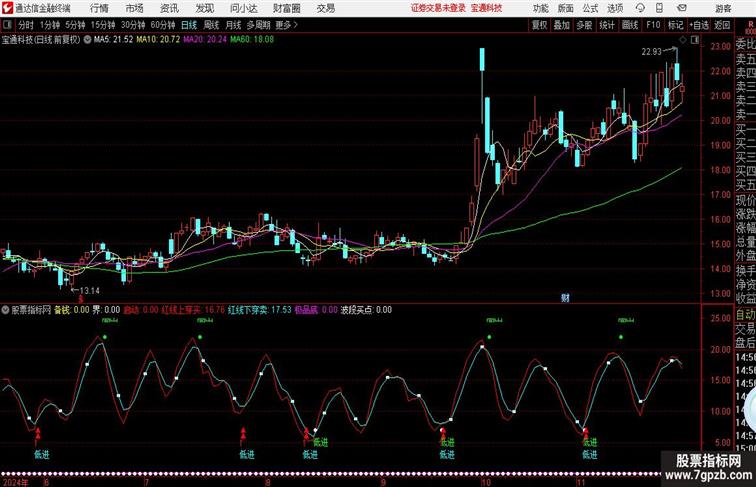Open the 发现 menu
756x487 pixels.
[204, 8]
